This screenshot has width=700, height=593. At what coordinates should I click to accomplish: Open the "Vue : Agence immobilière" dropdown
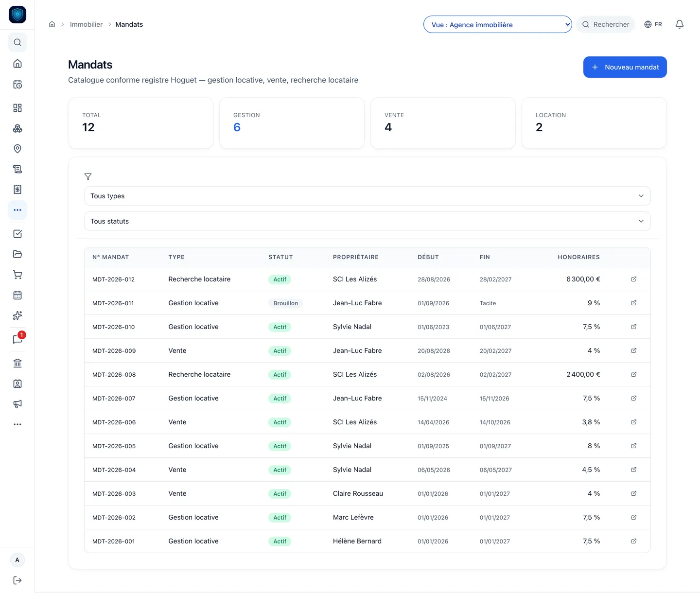[x=498, y=24]
